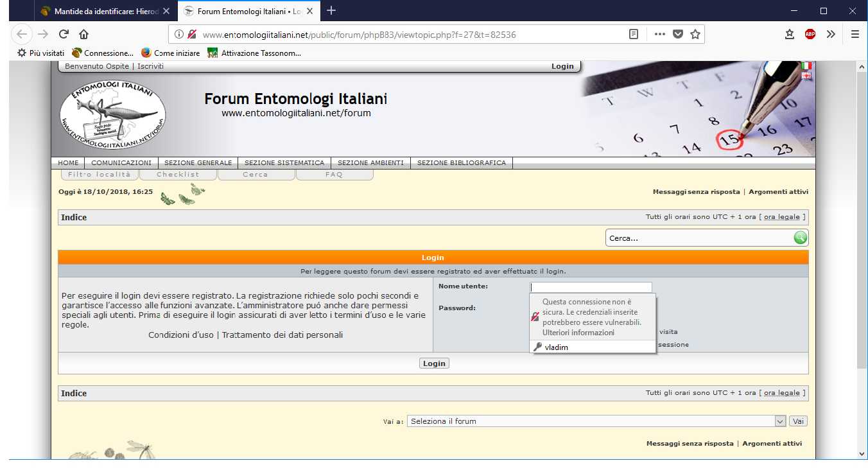Open the Come iniziare bookmark
868x472 pixels.
(x=170, y=53)
